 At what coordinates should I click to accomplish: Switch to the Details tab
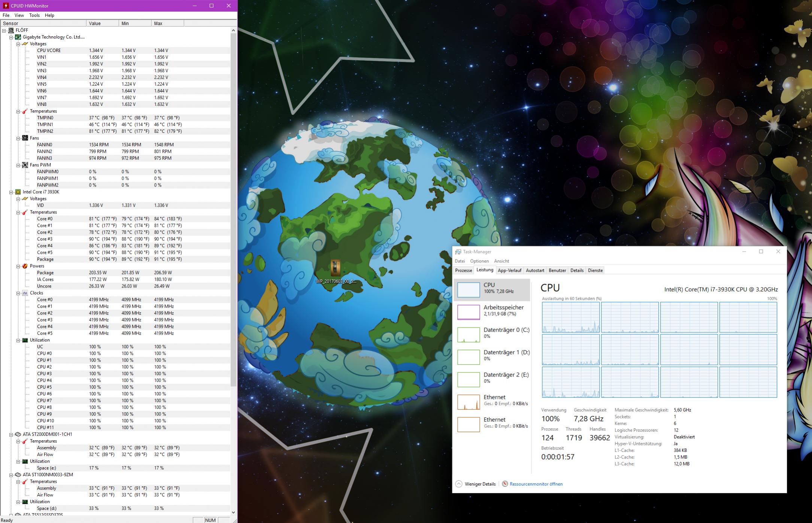(x=577, y=271)
